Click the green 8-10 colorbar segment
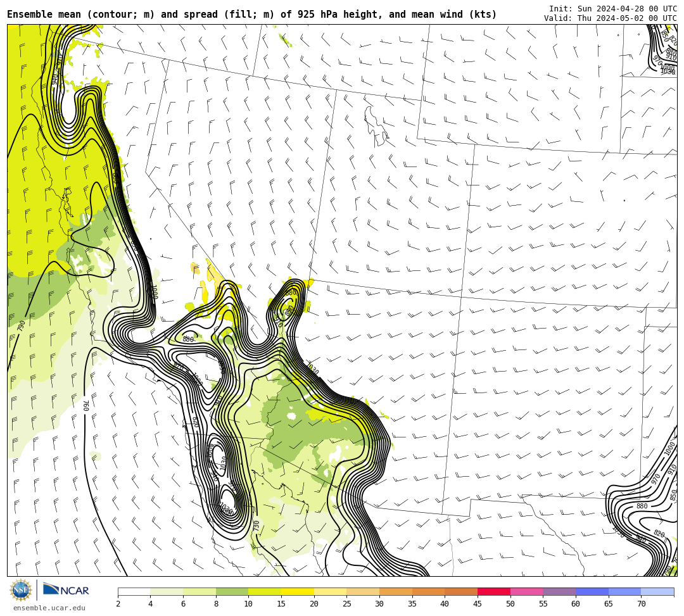This screenshot has height=616, width=684. [x=232, y=591]
